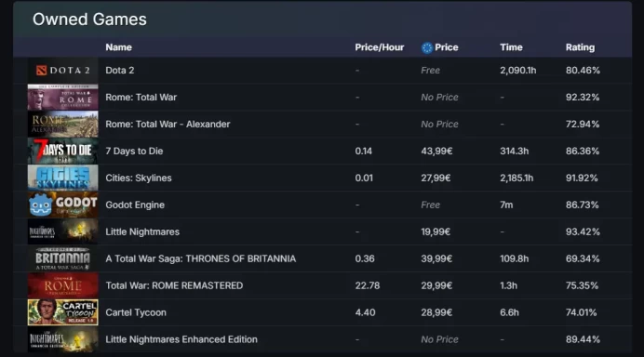Screen dimensions: 644x357
Task: Open the Thrones of Britannia thumbnail
Action: click(63, 258)
